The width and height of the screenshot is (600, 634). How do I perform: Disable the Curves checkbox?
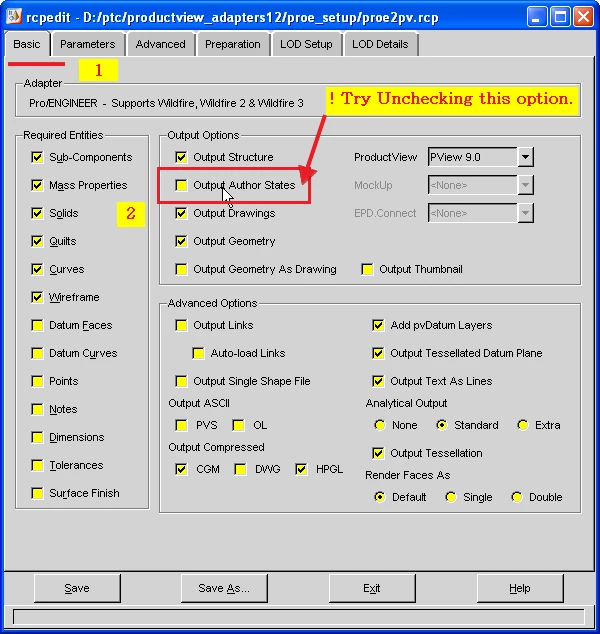[x=37, y=269]
